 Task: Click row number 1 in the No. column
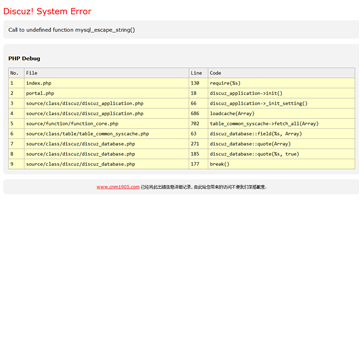pos(16,83)
